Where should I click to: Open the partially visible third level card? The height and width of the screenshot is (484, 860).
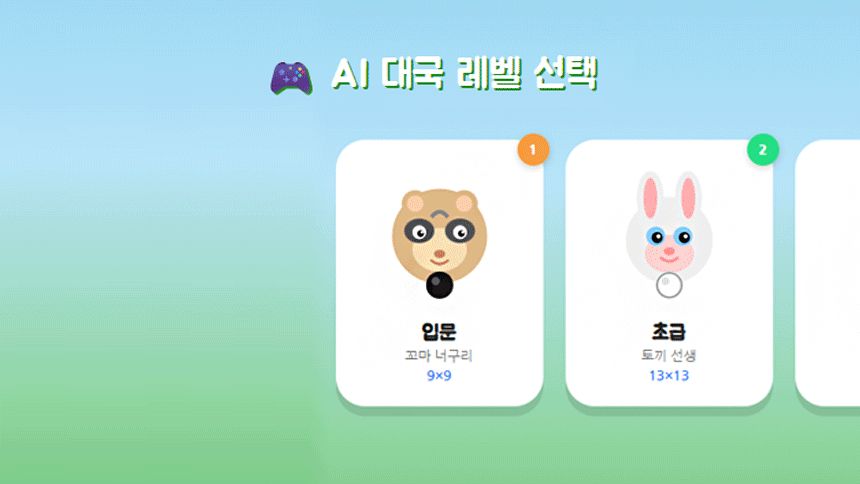(828, 273)
